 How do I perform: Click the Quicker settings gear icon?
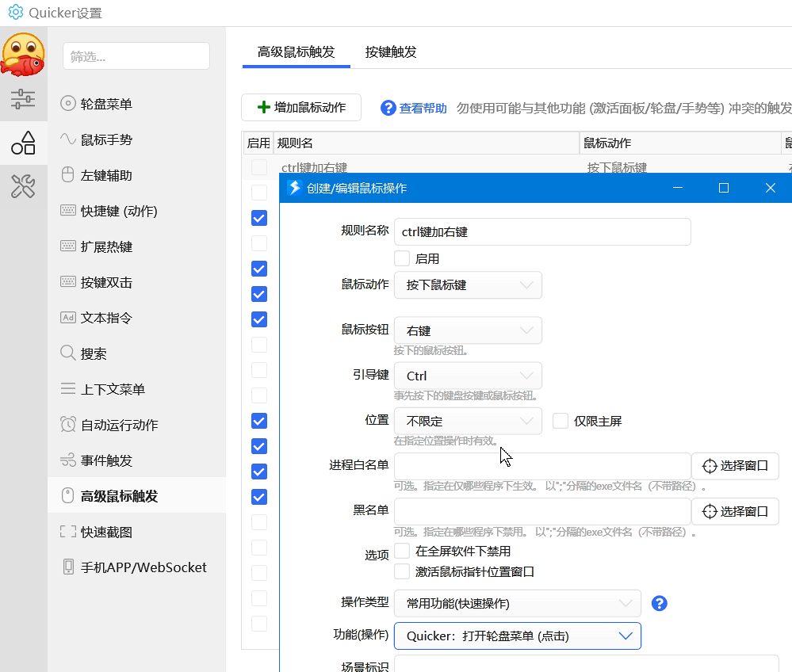pos(16,12)
